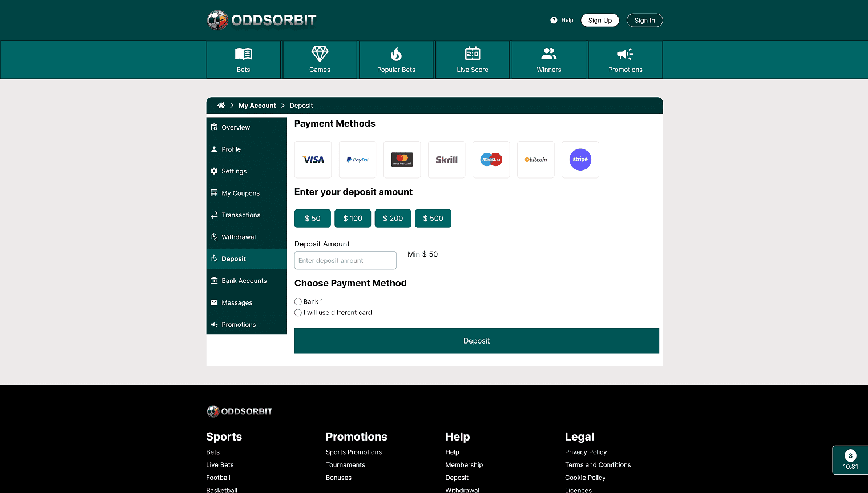Click the Overview sidebar icon
The width and height of the screenshot is (868, 493).
pos(214,127)
